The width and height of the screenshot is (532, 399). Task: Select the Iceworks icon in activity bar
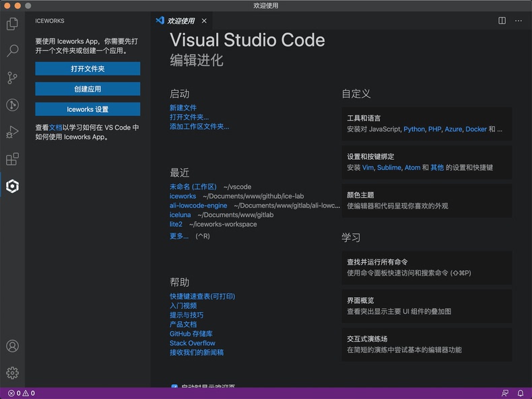[12, 186]
